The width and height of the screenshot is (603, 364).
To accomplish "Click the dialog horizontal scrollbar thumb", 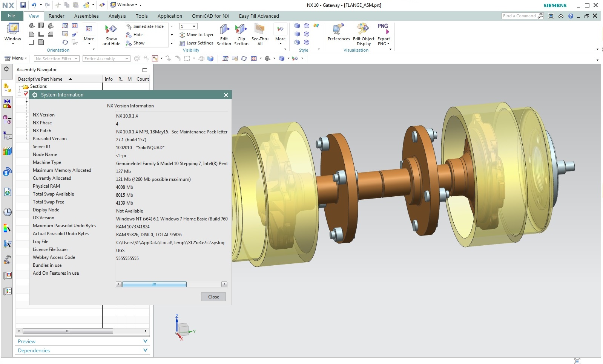I will coord(154,284).
